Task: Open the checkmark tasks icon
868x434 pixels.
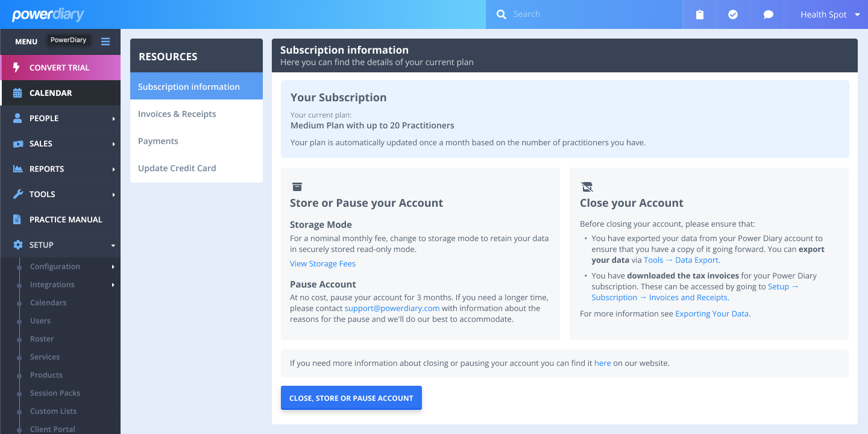Action: [x=733, y=14]
